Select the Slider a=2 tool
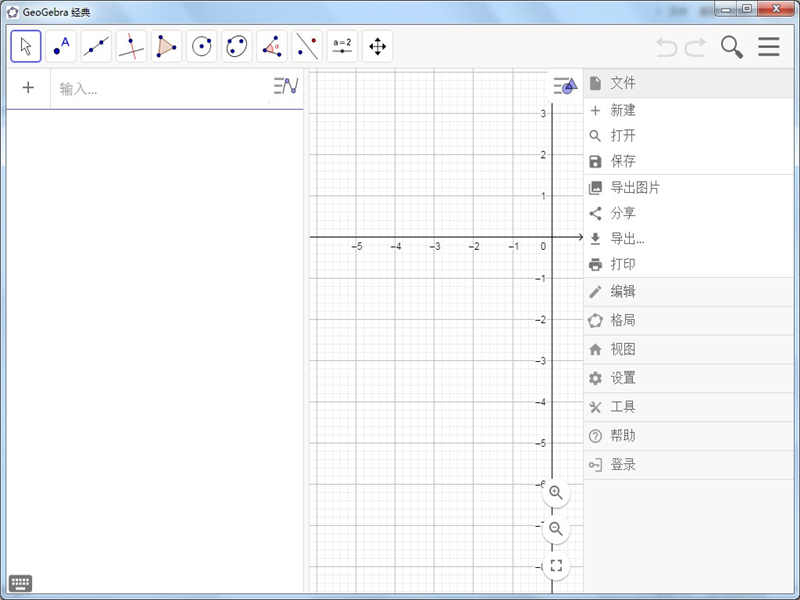Image resolution: width=800 pixels, height=600 pixels. tap(342, 46)
